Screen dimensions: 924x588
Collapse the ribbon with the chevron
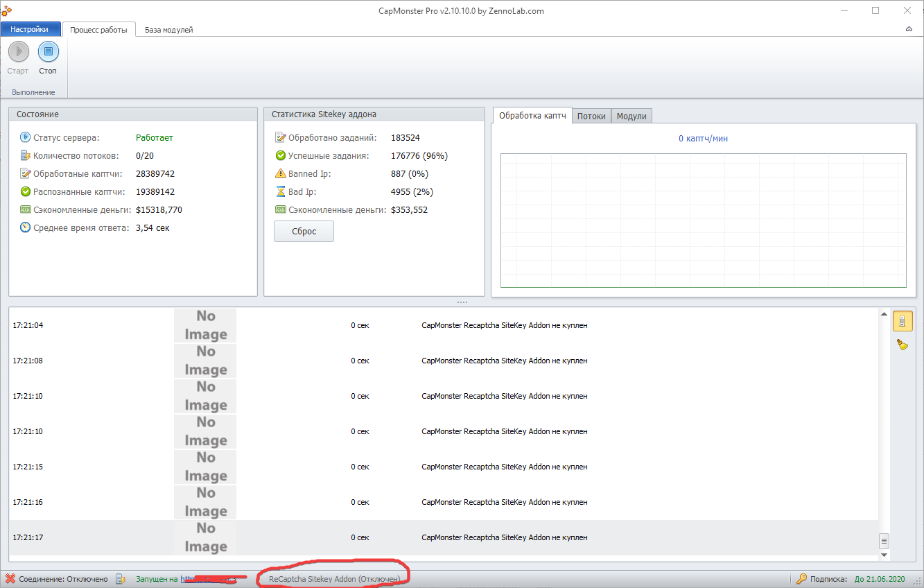coord(909,30)
